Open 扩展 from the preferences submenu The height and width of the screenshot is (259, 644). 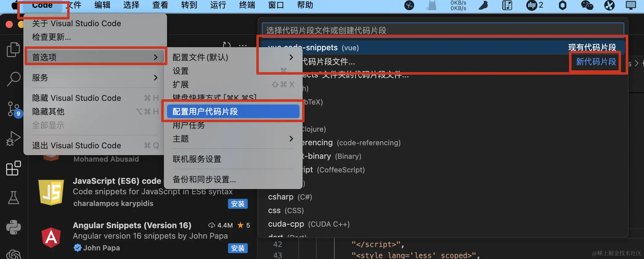point(233,84)
